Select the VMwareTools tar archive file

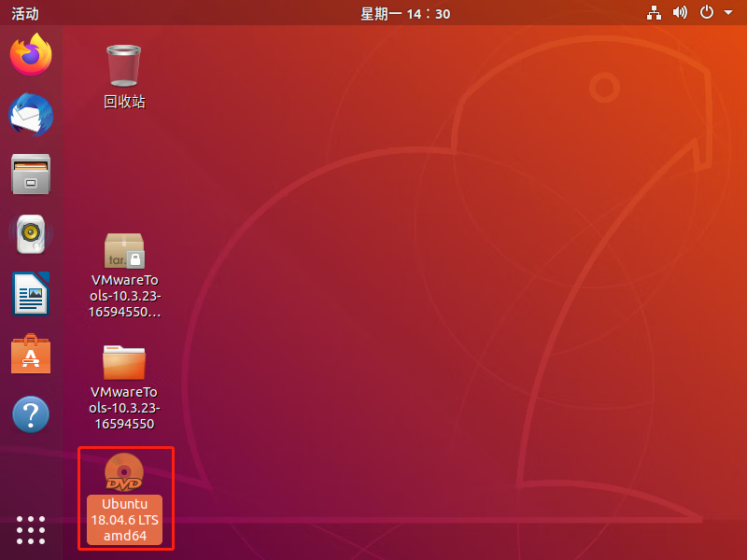(x=124, y=251)
